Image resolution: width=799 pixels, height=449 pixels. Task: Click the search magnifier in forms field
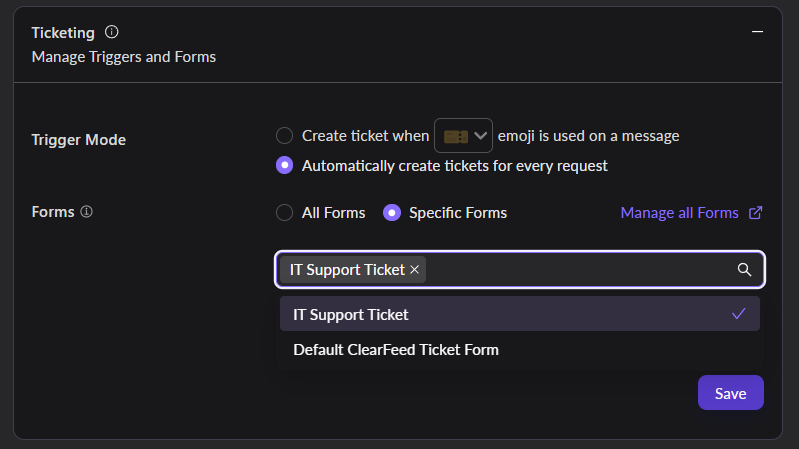tap(744, 269)
